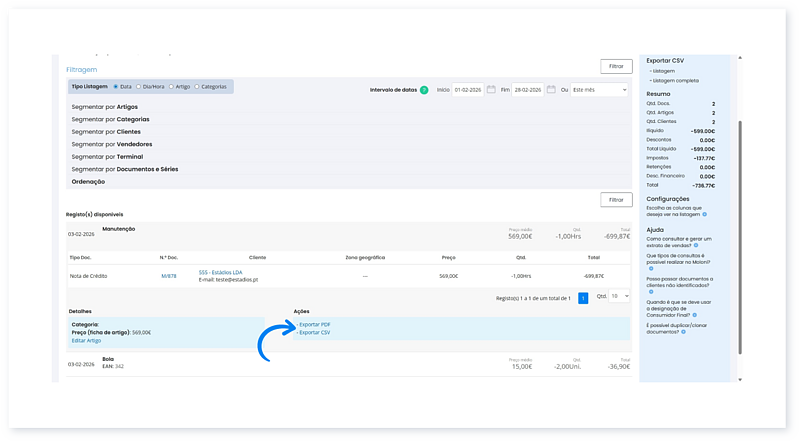Click info icon next to column configuration text

click(x=705, y=214)
